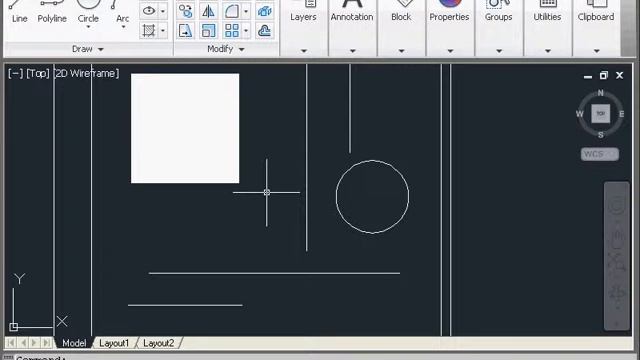Open the Circle tool dropdown arrow
The image size is (640, 360).
[x=88, y=27]
